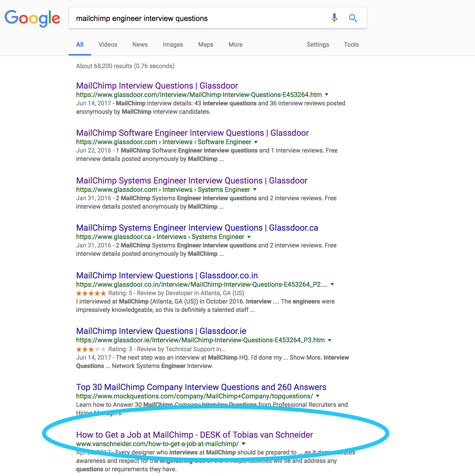Click the About 68,200 results text
Image resolution: width=475 pixels, height=476 pixels.
click(x=125, y=66)
